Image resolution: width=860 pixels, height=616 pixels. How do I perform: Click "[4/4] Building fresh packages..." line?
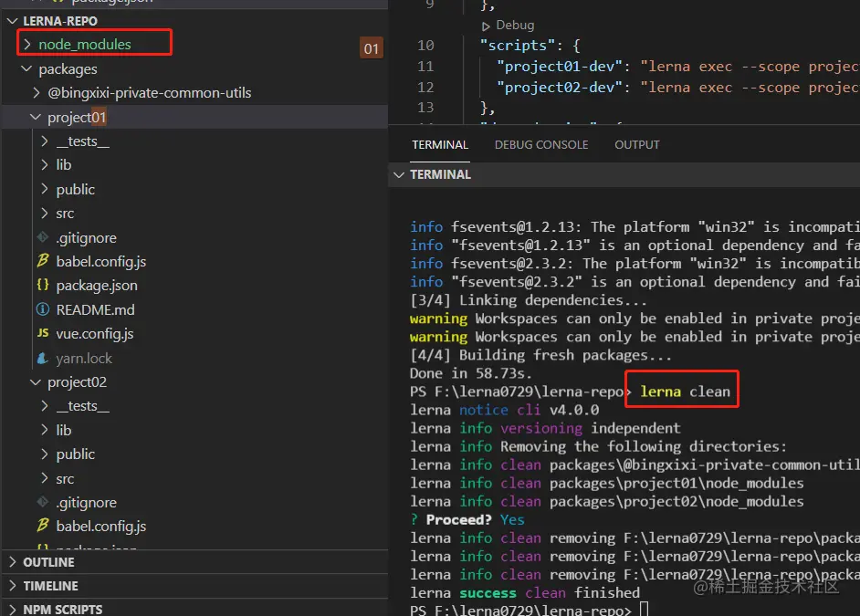[540, 355]
